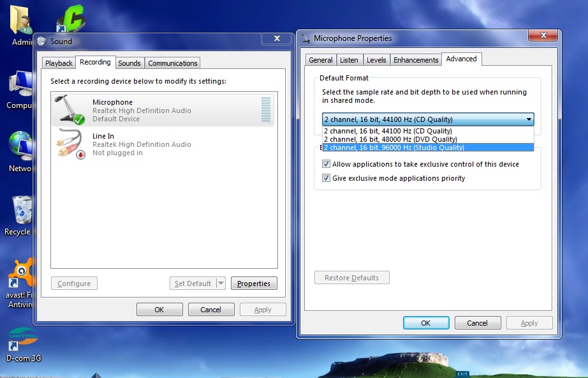The height and width of the screenshot is (378, 588).
Task: Open the Computer desktop icon
Action: click(20, 84)
